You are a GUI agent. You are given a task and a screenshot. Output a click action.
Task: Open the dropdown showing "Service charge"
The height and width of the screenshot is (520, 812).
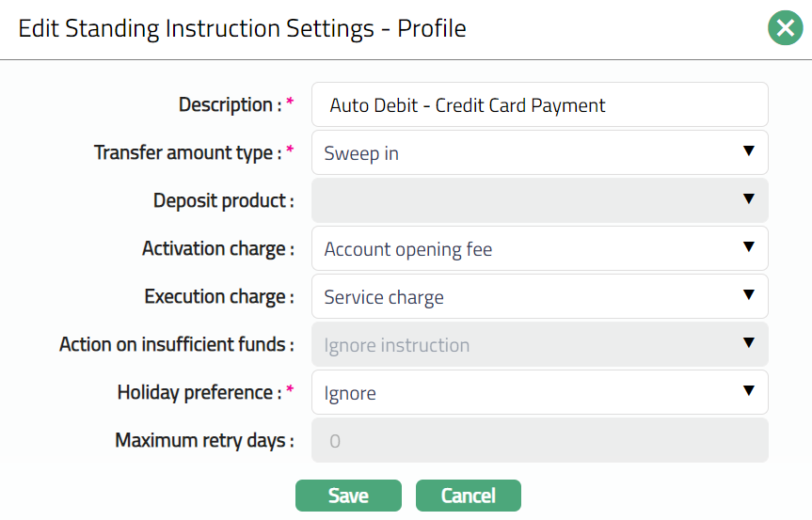527,296
